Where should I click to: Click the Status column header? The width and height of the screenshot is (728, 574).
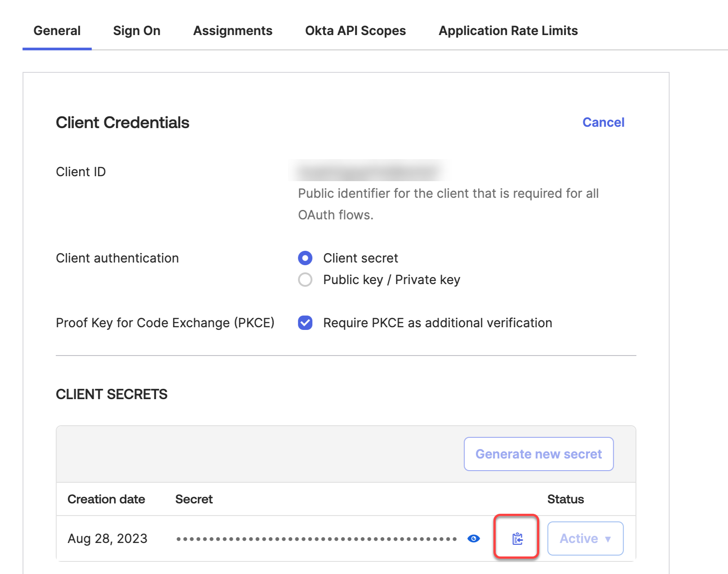click(565, 499)
